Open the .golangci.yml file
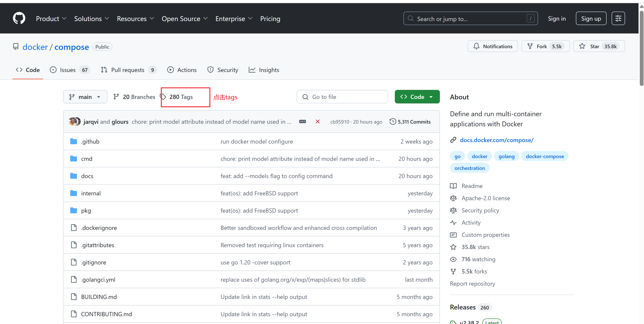The image size is (644, 324). pyautogui.click(x=98, y=279)
